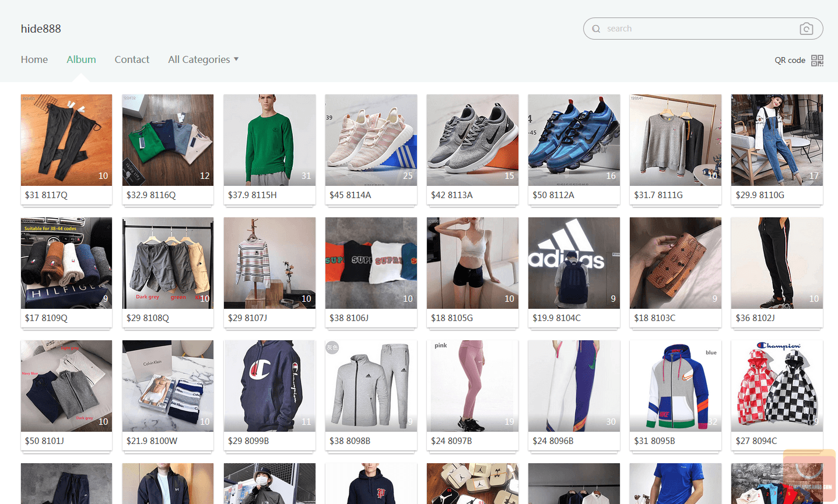Open the Jordan phone cases thumbnail
Viewport: 838px width, 504px height.
[x=472, y=484]
